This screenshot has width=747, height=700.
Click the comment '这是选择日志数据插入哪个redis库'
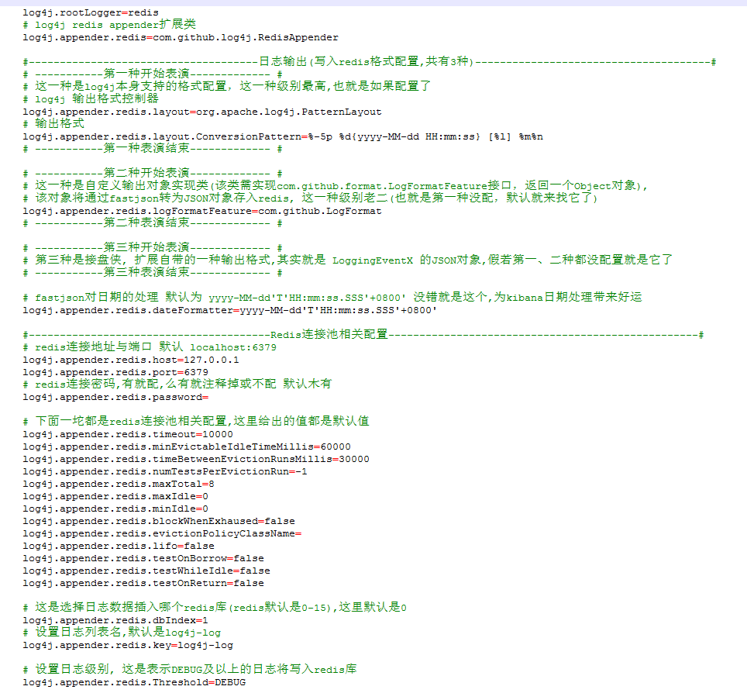pos(215,607)
